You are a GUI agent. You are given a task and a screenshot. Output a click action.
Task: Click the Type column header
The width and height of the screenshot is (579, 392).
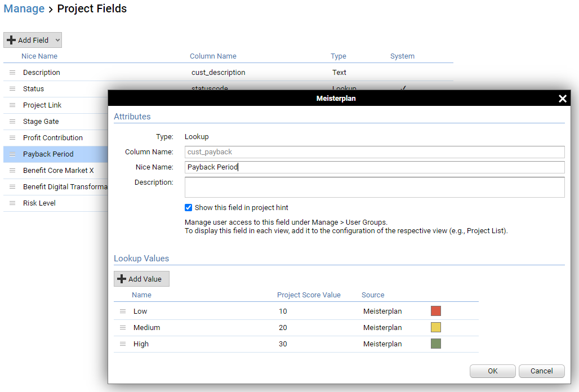point(339,56)
